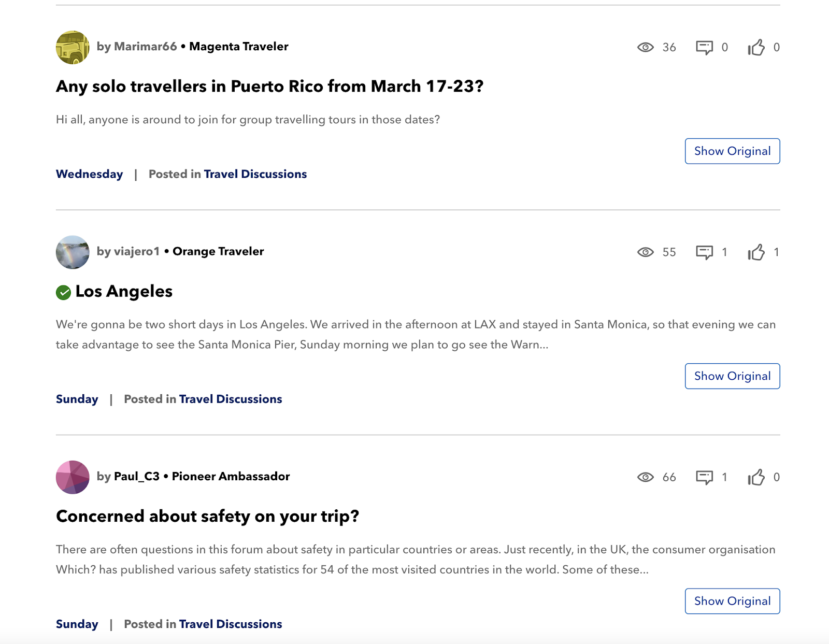Screen dimensions: 829x644
Task: Click the eye icon on viajero1's post
Action: pyautogui.click(x=645, y=252)
